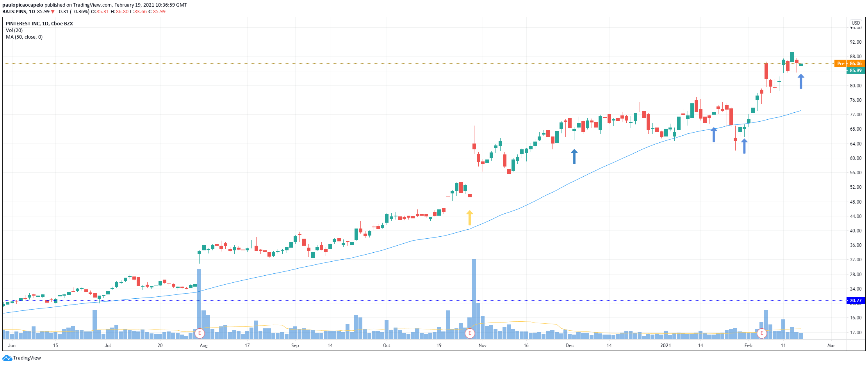Viewport: 868px width, 365px height.
Task: Select the MA (50, close, 0) legend
Action: pyautogui.click(x=24, y=37)
